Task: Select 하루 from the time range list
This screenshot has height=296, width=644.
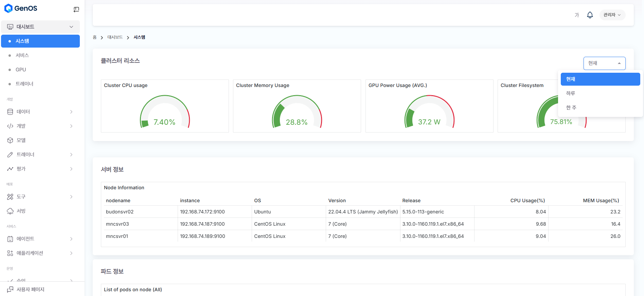Action: tap(571, 93)
